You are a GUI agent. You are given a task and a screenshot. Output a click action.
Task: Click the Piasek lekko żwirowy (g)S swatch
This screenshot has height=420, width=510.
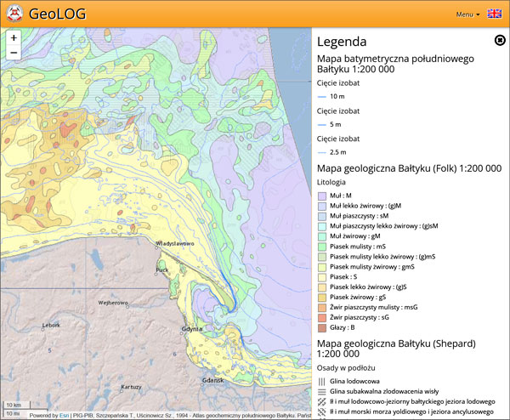[x=321, y=287]
